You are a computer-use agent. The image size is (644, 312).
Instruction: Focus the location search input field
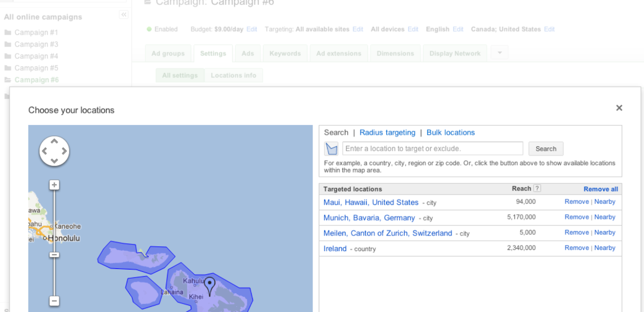[432, 149]
